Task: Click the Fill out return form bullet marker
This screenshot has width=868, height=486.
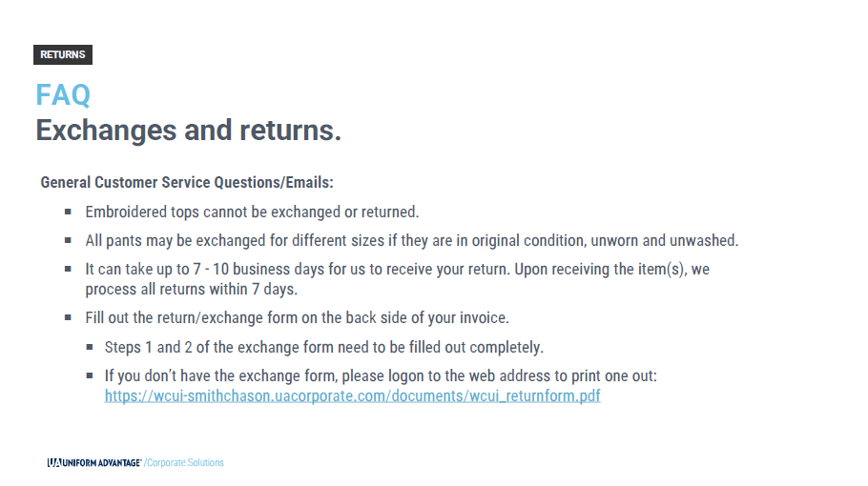Action: (68, 318)
